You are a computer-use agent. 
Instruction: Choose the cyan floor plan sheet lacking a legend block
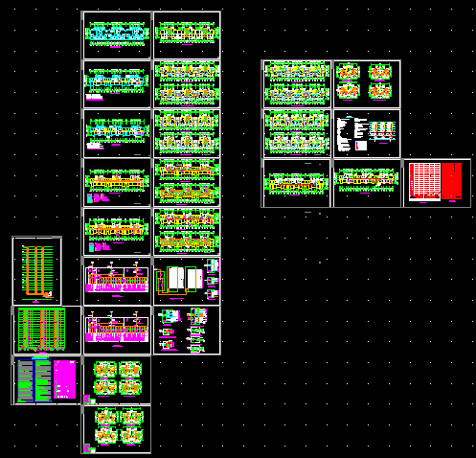(x=117, y=35)
